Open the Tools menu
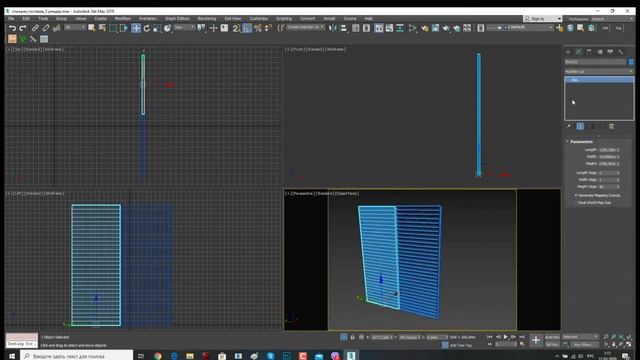This screenshot has width=640, height=360. [43, 19]
